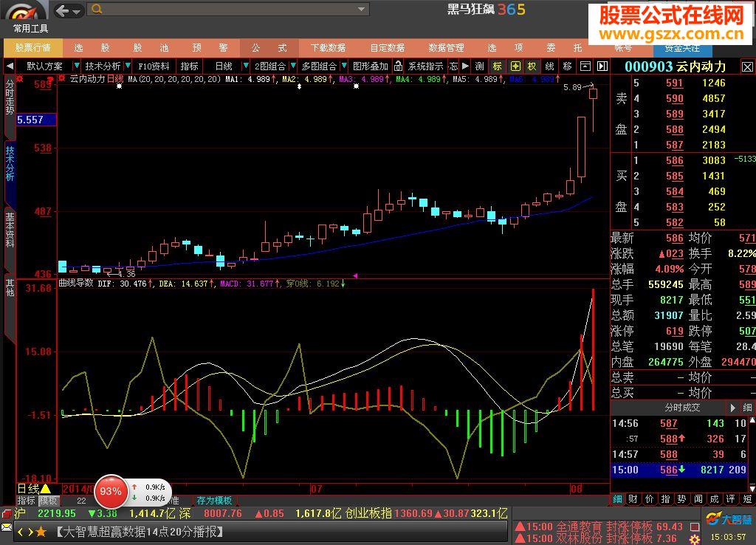Switch to the 基本资料 side tab

pyautogui.click(x=10, y=230)
